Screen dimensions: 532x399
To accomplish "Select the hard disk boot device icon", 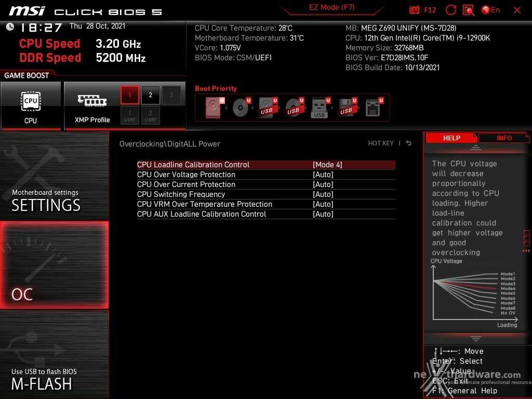I will 214,108.
